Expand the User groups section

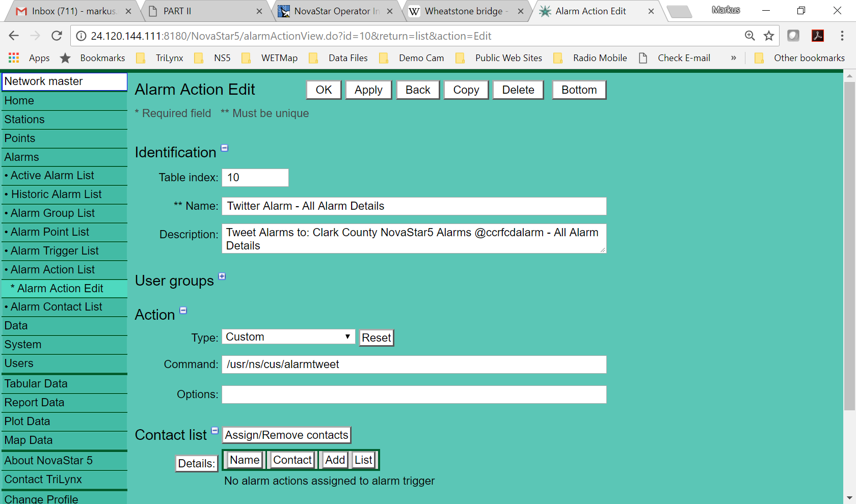(222, 276)
